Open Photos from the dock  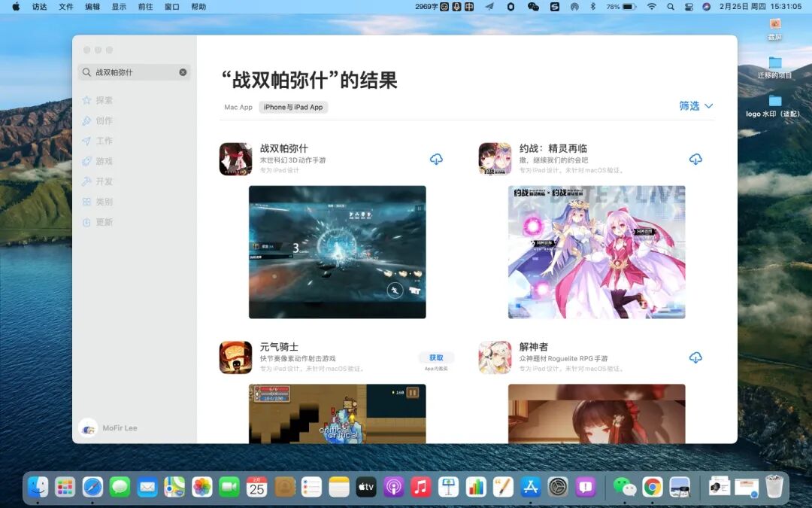(x=202, y=487)
